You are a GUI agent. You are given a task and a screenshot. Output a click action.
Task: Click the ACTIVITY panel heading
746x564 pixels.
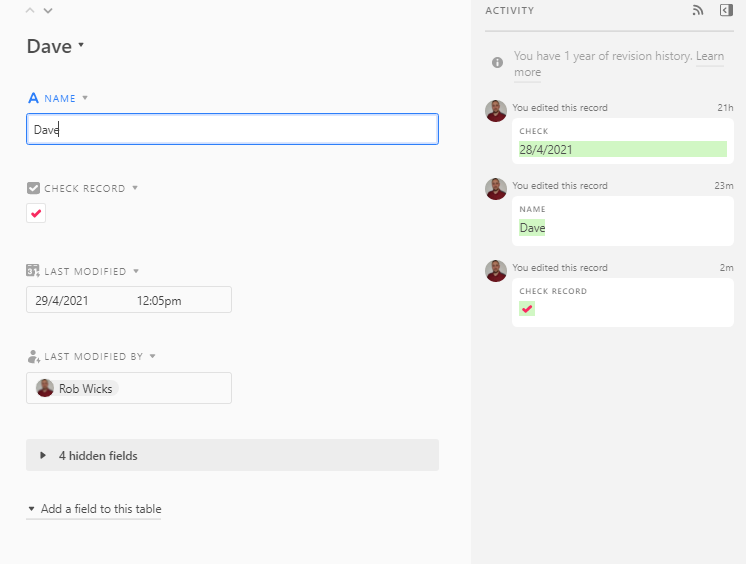pyautogui.click(x=510, y=10)
